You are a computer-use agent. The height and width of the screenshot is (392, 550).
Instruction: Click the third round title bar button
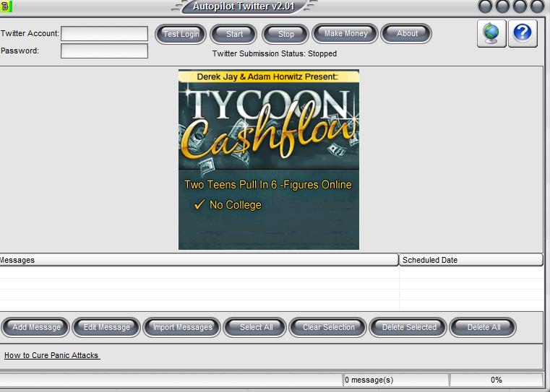click(520, 6)
